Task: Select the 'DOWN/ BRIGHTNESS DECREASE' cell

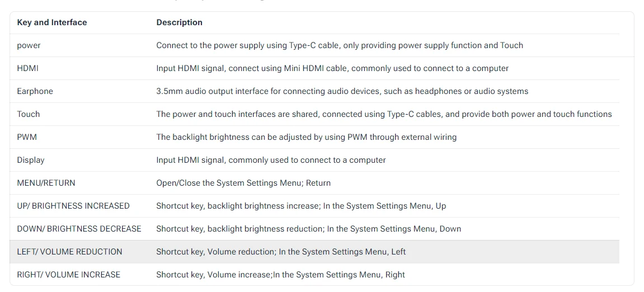Action: (x=79, y=229)
